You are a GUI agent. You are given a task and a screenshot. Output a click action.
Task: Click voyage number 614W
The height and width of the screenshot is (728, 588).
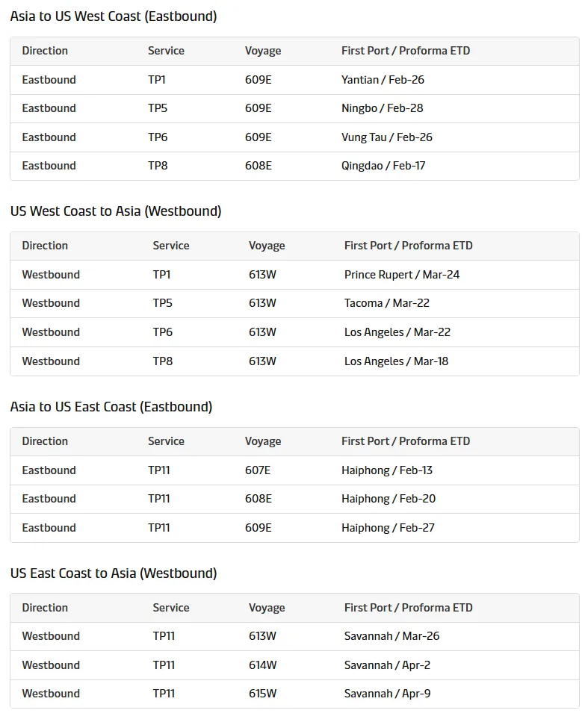coord(262,665)
